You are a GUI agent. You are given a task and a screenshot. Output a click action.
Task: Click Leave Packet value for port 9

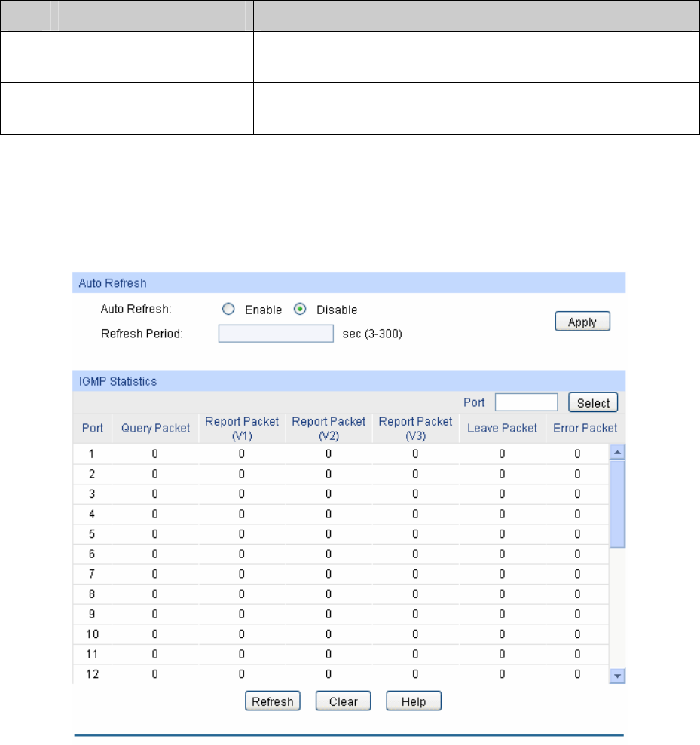coord(502,614)
